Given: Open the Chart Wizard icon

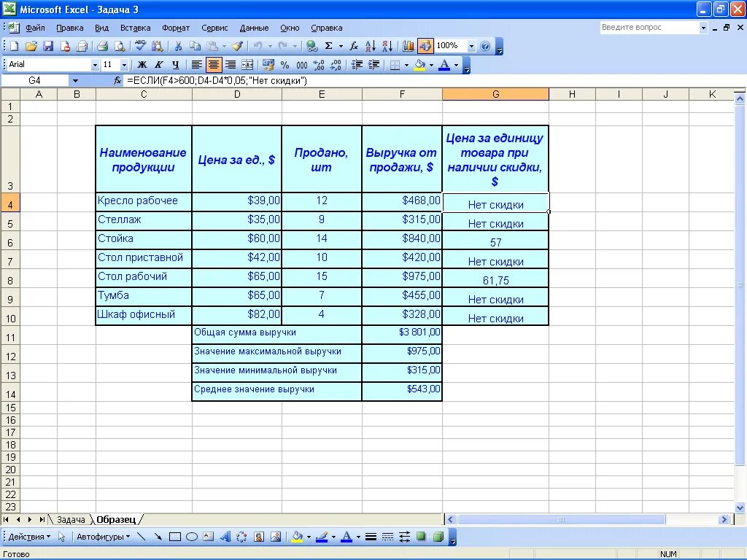Looking at the screenshot, I should (409, 46).
